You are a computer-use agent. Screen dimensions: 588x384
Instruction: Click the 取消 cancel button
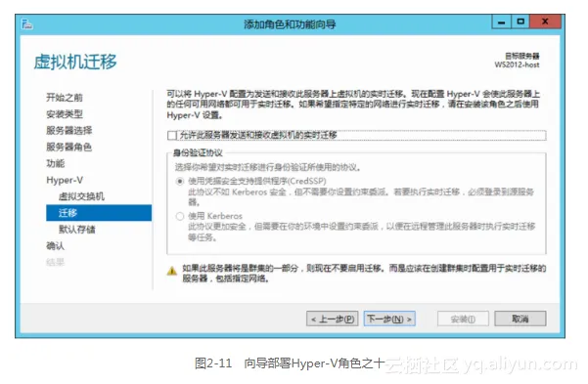click(x=520, y=319)
